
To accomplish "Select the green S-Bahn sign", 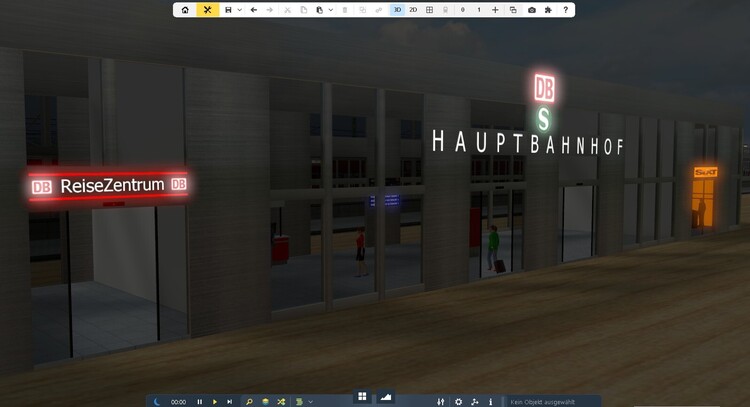I will [x=543, y=119].
